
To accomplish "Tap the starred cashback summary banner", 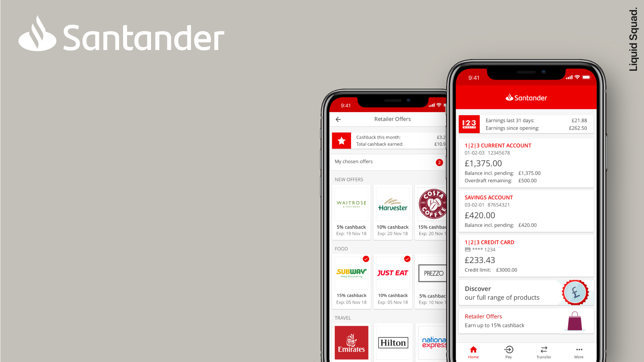I will click(x=389, y=140).
